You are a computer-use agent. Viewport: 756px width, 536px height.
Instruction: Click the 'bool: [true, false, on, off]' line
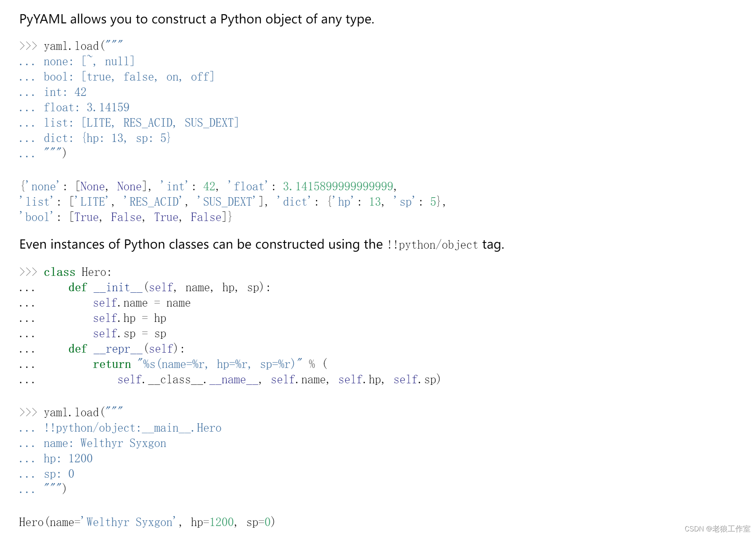click(128, 77)
